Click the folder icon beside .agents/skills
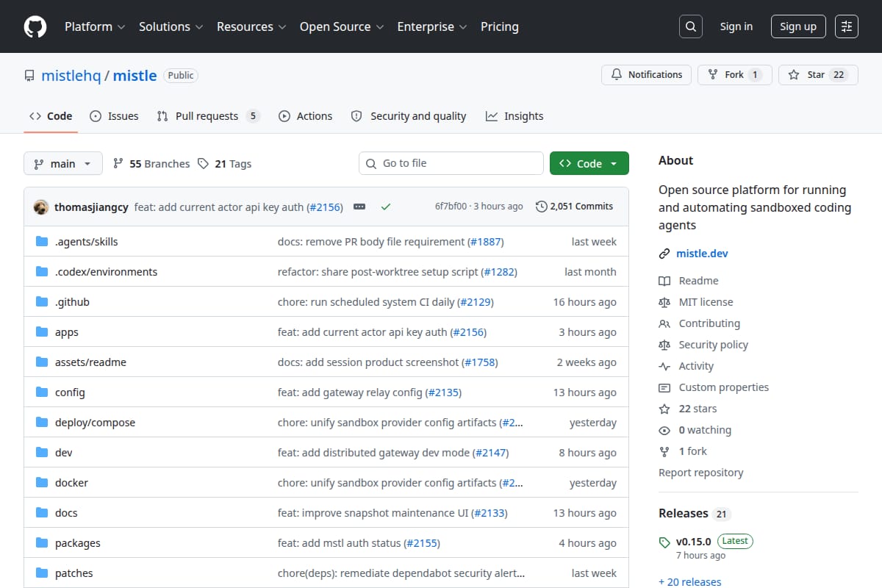The width and height of the screenshot is (882, 588). (x=42, y=242)
